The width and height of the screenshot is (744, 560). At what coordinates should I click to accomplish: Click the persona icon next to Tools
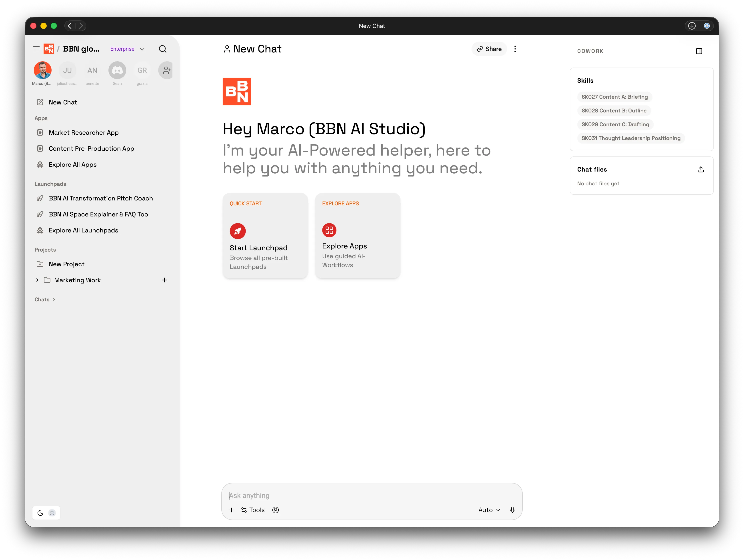[276, 510]
